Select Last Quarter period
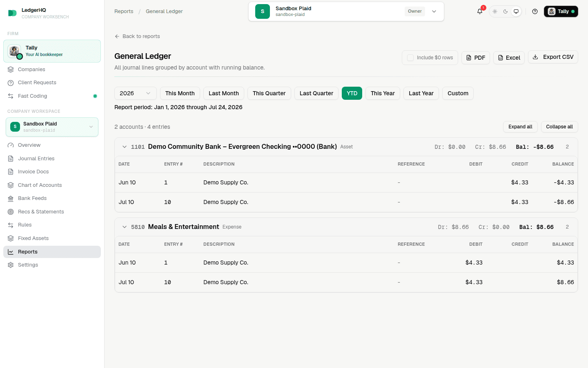The image size is (588, 368). point(316,93)
